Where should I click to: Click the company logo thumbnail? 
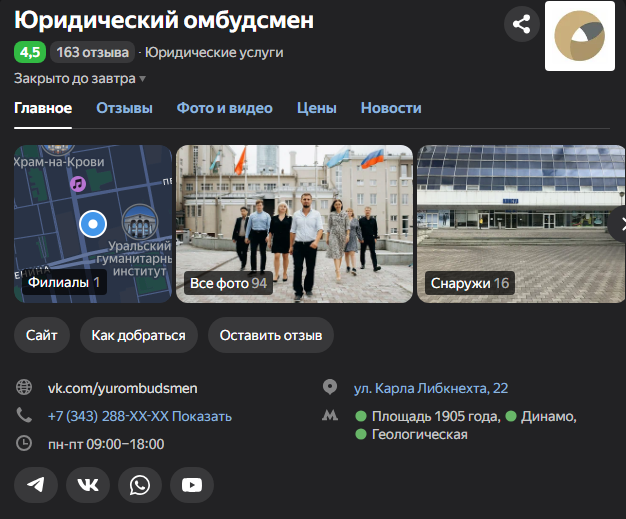point(579,36)
